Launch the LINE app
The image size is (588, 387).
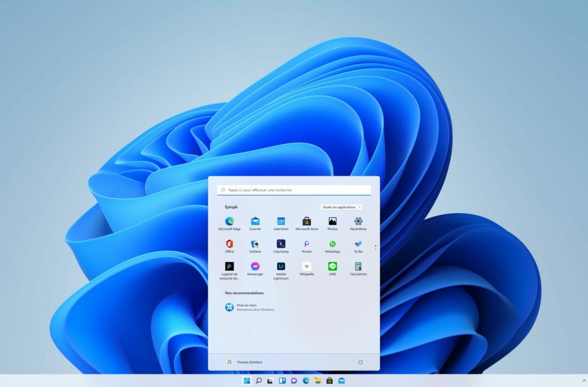click(332, 268)
